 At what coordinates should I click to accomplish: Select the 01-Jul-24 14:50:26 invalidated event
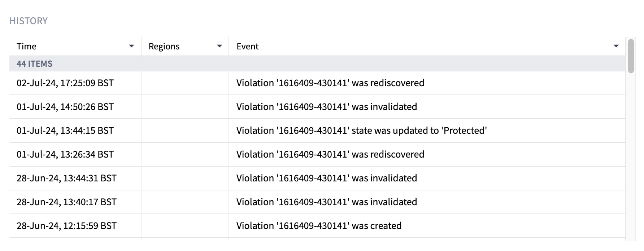(x=327, y=107)
